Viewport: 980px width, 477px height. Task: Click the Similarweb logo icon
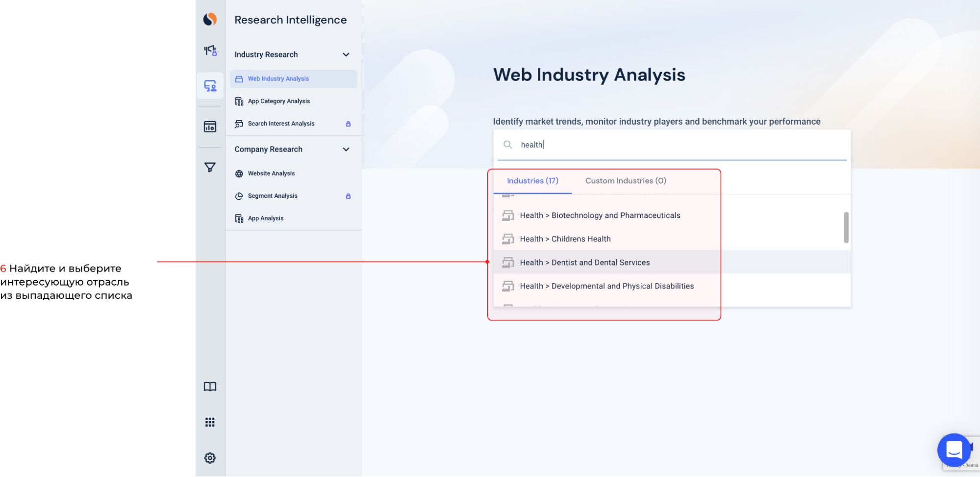pyautogui.click(x=210, y=19)
